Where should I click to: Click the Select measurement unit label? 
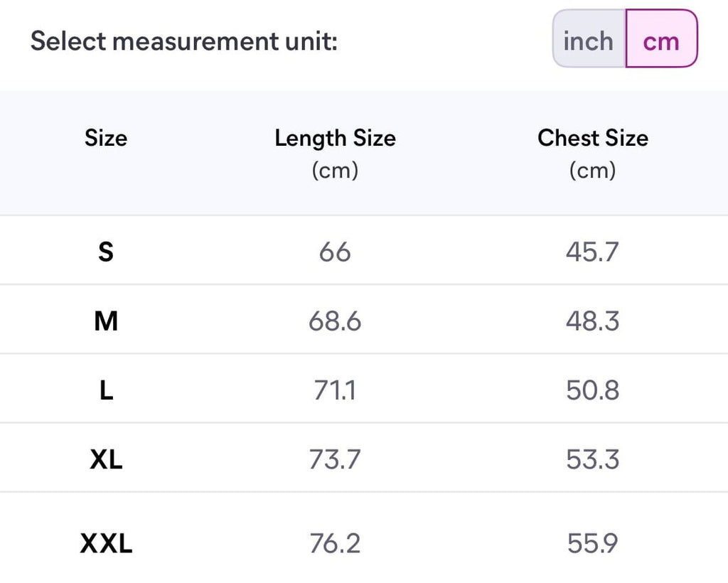183,41
